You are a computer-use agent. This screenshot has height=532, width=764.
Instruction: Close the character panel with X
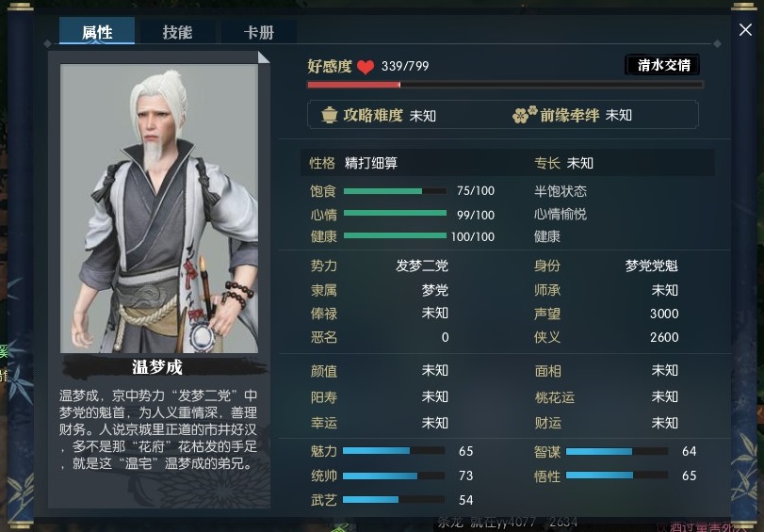pos(745,30)
